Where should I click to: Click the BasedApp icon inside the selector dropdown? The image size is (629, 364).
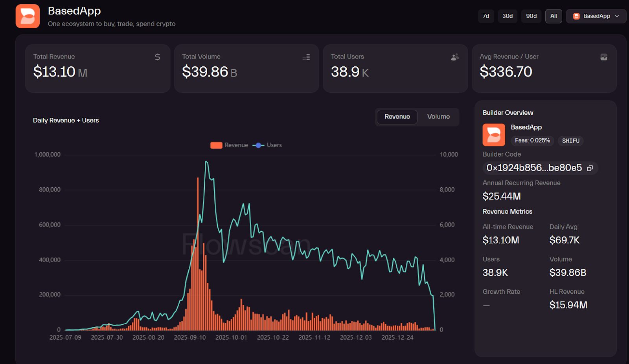click(x=576, y=16)
